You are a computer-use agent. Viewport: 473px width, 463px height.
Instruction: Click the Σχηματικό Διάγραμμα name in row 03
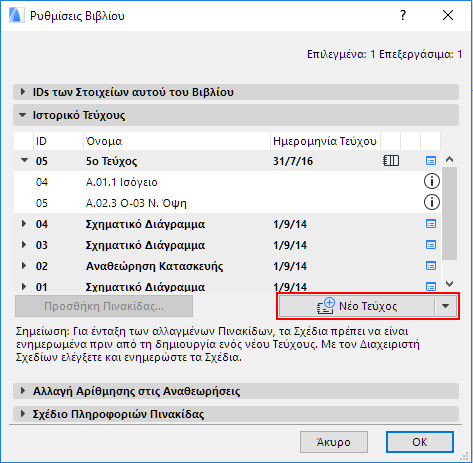pos(145,245)
